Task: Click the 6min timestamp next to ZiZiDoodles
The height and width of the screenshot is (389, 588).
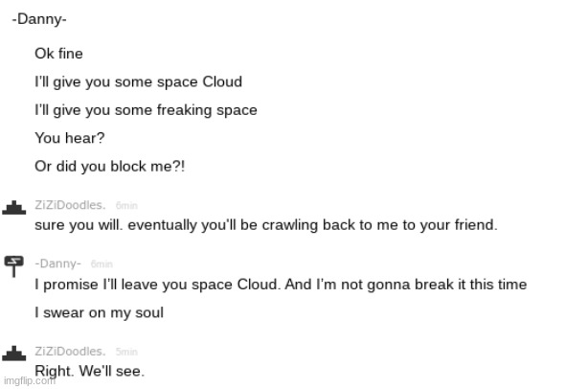Action: coord(126,206)
